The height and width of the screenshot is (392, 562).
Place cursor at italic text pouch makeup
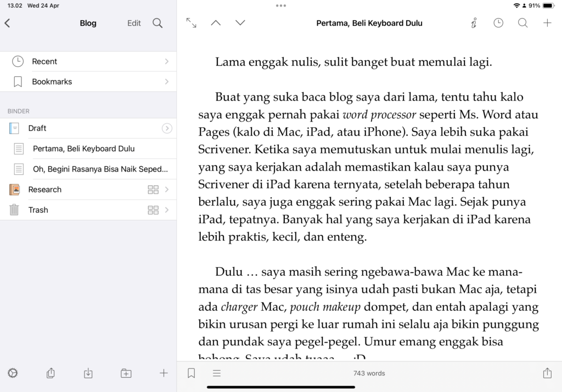point(325,307)
